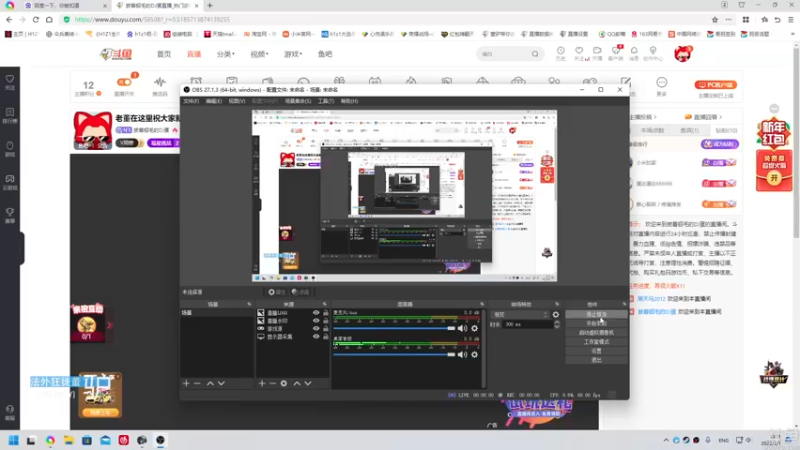The height and width of the screenshot is (450, 800).
Task: Move source up using the up arrow in sources panel
Action: [x=297, y=383]
